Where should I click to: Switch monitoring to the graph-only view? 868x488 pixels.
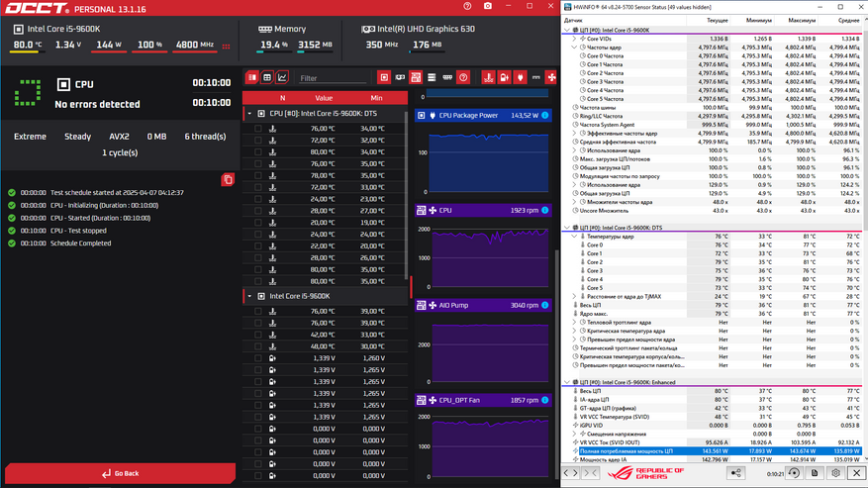[x=282, y=77]
